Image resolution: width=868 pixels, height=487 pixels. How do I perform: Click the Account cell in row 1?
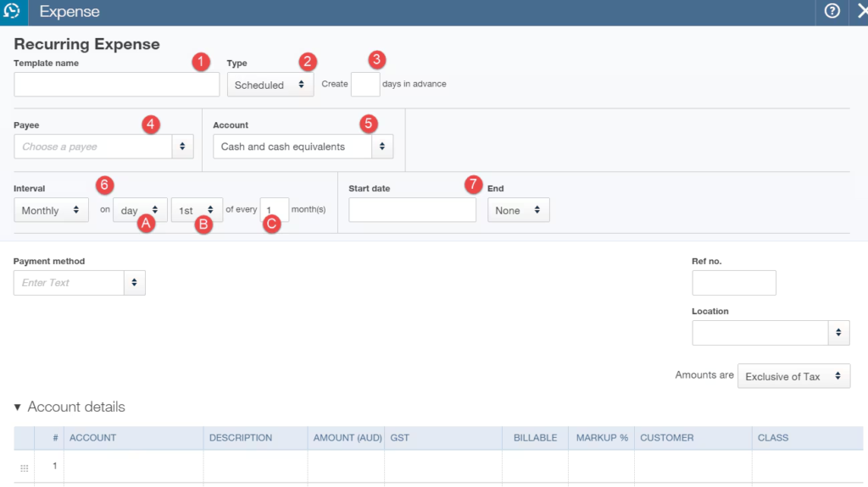tap(133, 467)
